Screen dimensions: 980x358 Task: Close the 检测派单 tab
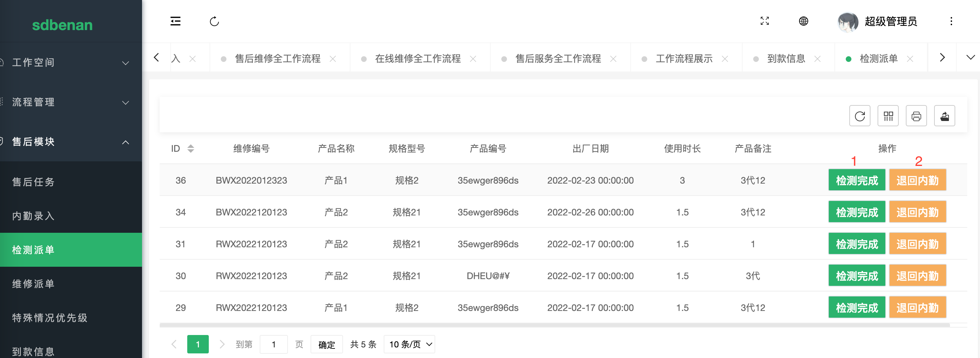click(910, 59)
